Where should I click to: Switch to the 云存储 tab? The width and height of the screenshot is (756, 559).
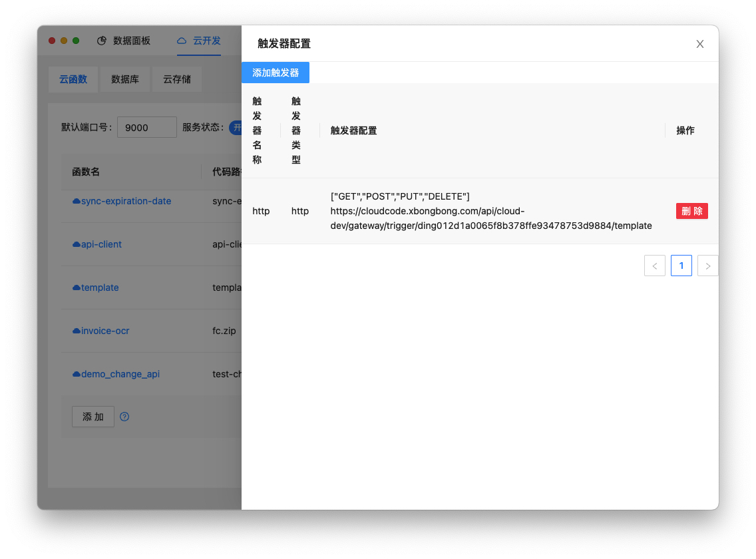pyautogui.click(x=176, y=79)
